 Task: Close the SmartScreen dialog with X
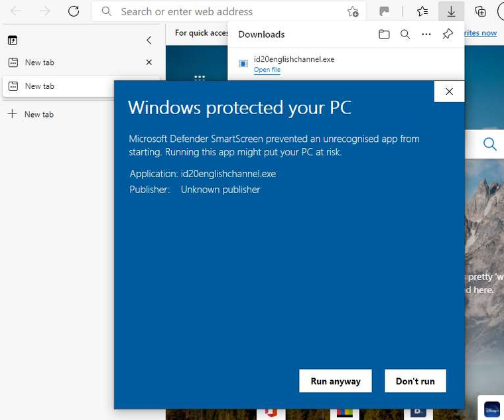[449, 92]
